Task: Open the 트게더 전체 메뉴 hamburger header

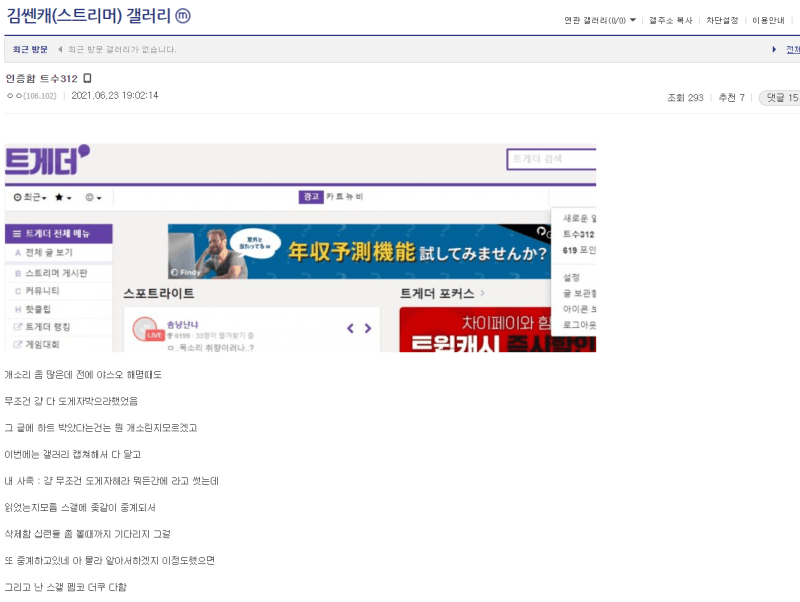Action: [x=59, y=234]
